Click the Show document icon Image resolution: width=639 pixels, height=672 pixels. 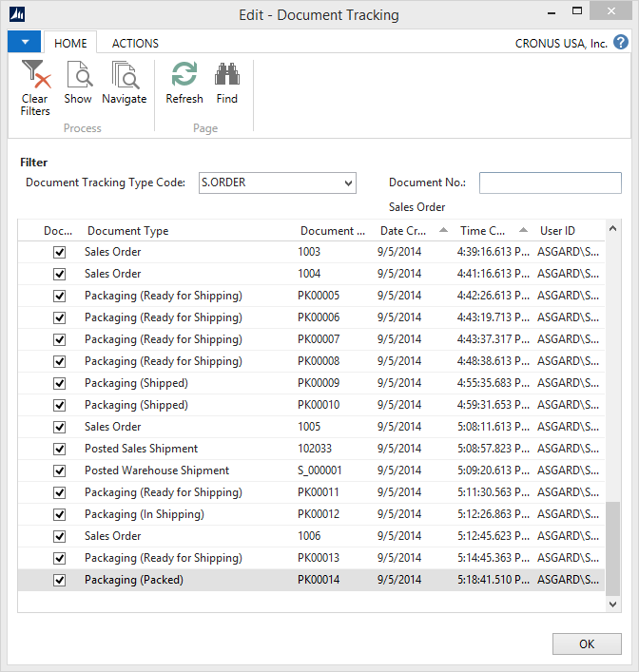pyautogui.click(x=78, y=75)
